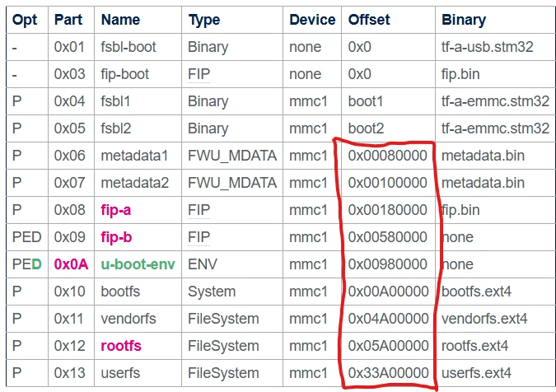556x392 pixels.
Task: Click the Type column header
Action: point(204,20)
